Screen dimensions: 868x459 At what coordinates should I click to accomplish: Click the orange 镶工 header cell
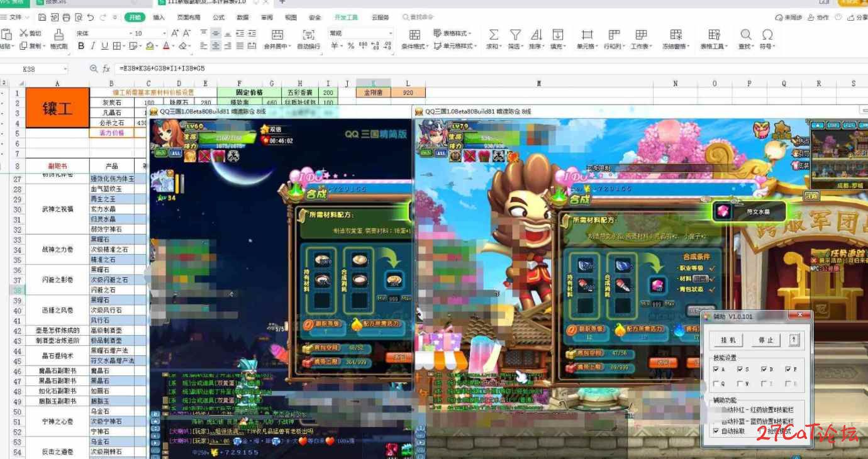pos(57,108)
